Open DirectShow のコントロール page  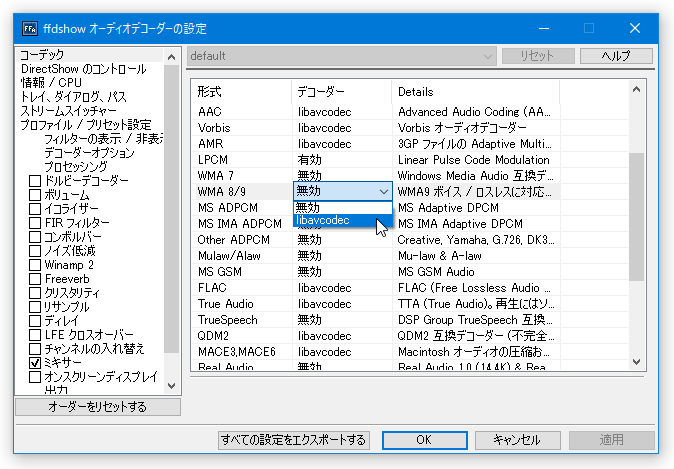pos(83,69)
